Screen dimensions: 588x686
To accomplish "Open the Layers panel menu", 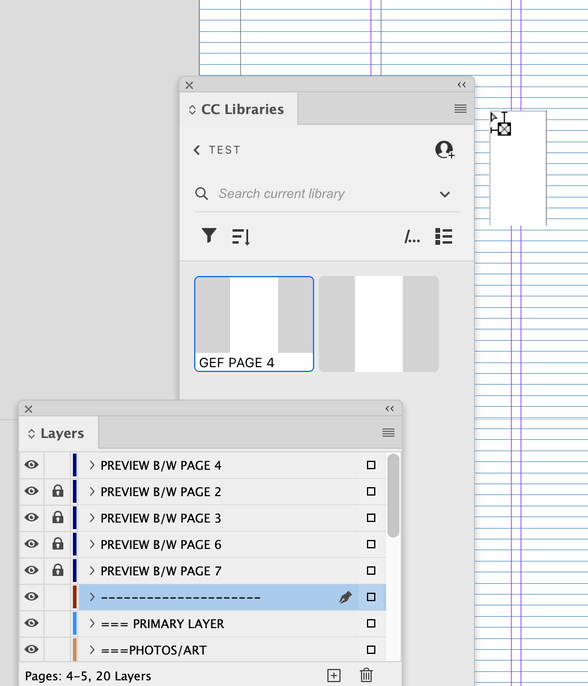I will [388, 433].
